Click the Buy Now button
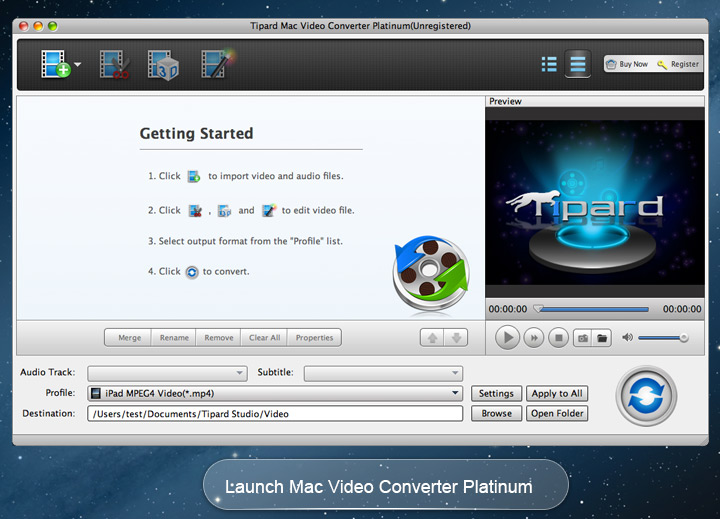 pyautogui.click(x=628, y=64)
